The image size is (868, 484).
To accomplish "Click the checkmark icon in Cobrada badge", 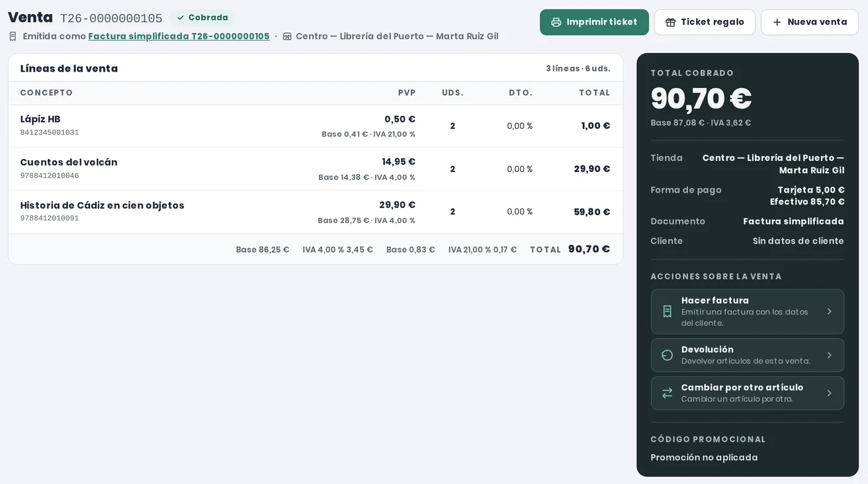I will 181,18.
